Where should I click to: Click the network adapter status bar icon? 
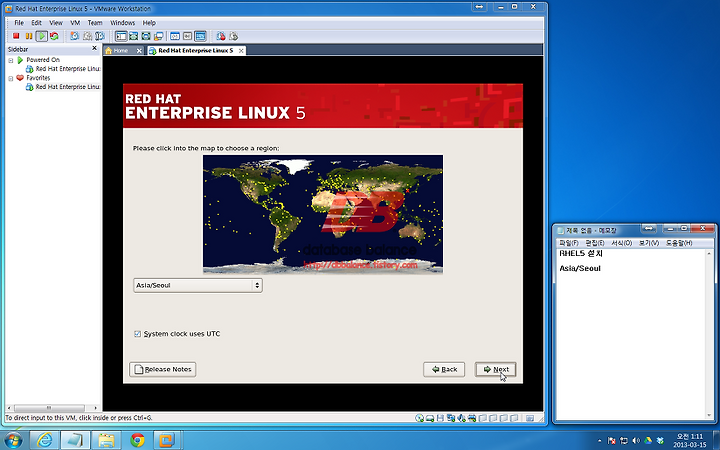click(451, 418)
